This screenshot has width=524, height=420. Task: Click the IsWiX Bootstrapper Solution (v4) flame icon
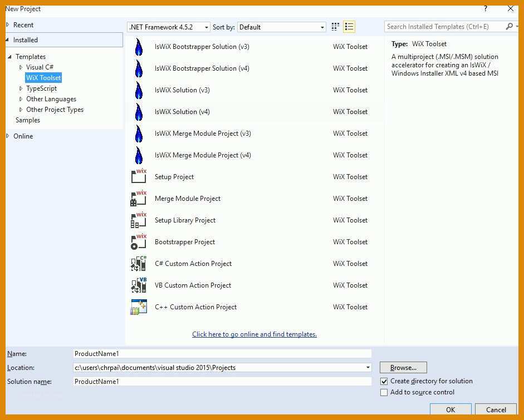point(139,68)
